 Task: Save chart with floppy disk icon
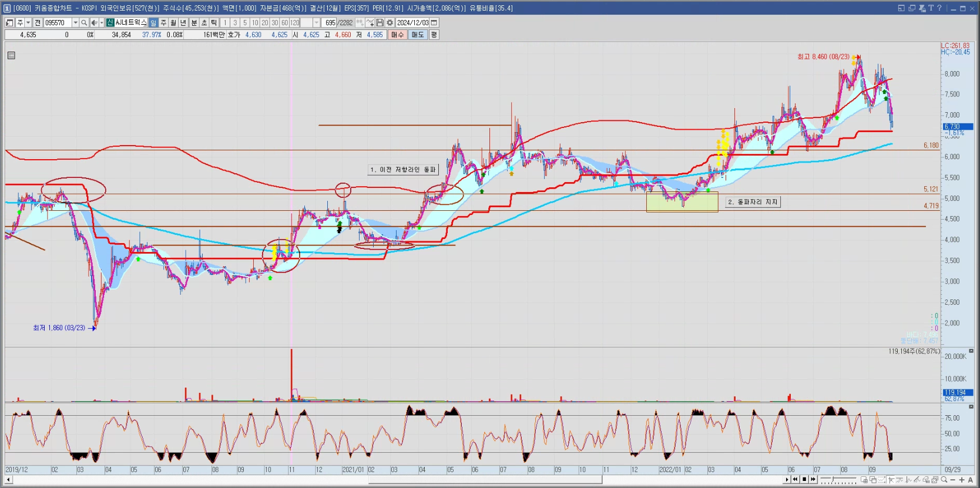point(380,22)
